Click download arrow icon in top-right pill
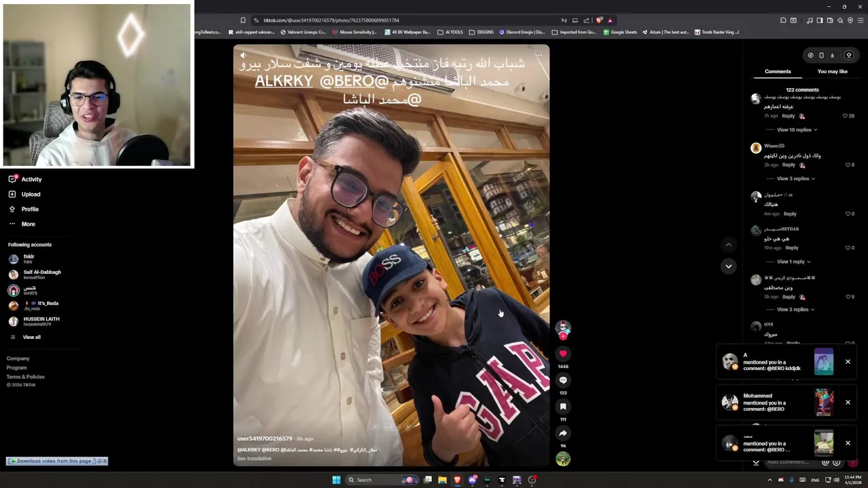The image size is (868, 488). click(x=832, y=56)
